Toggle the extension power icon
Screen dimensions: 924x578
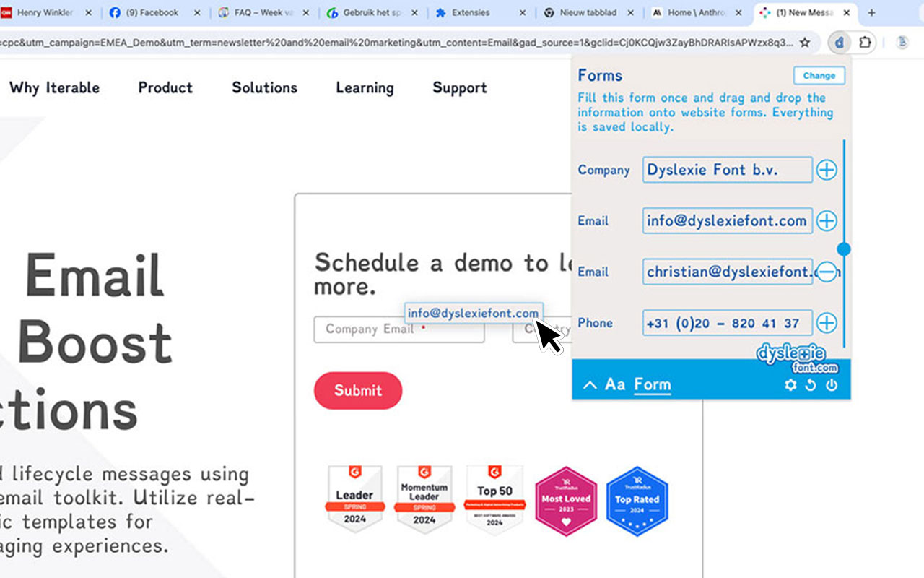(x=832, y=385)
